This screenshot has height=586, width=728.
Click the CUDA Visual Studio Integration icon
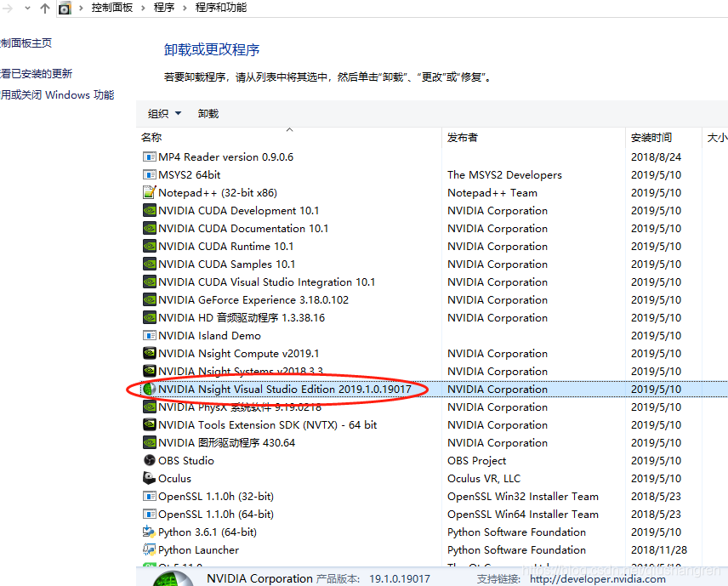(149, 282)
